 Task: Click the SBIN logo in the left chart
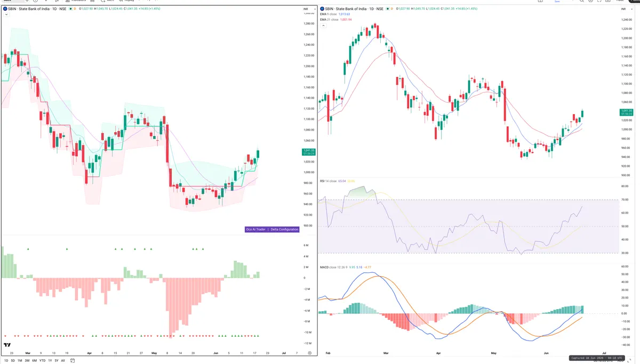pos(5,9)
